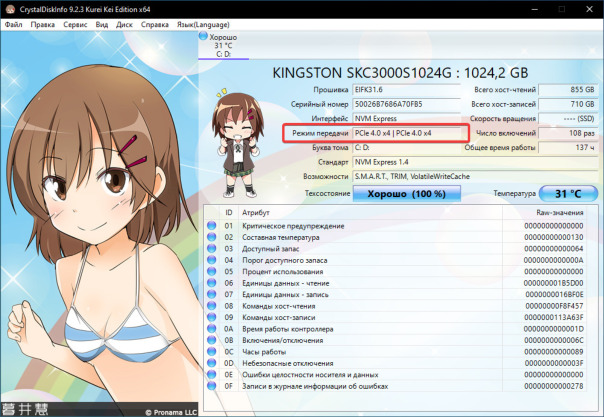Click status icon for attribute 02 Составная температура
Viewport: 604px width, 417px height.
click(x=211, y=238)
